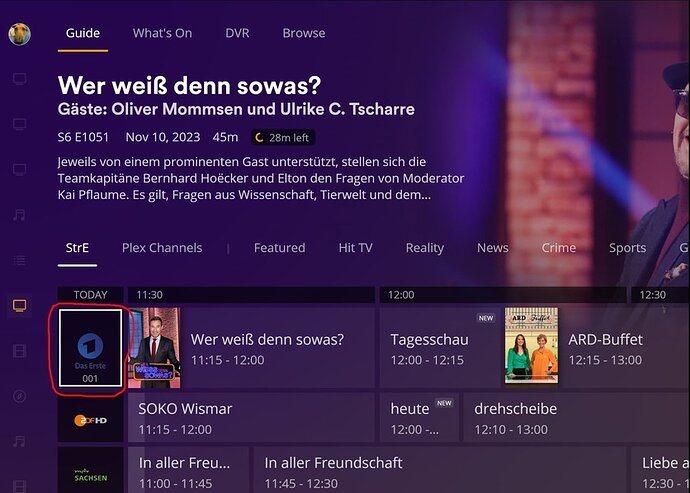Image resolution: width=690 pixels, height=493 pixels.
Task: Select the MDR Sachsen channel logo
Action: coord(90,475)
